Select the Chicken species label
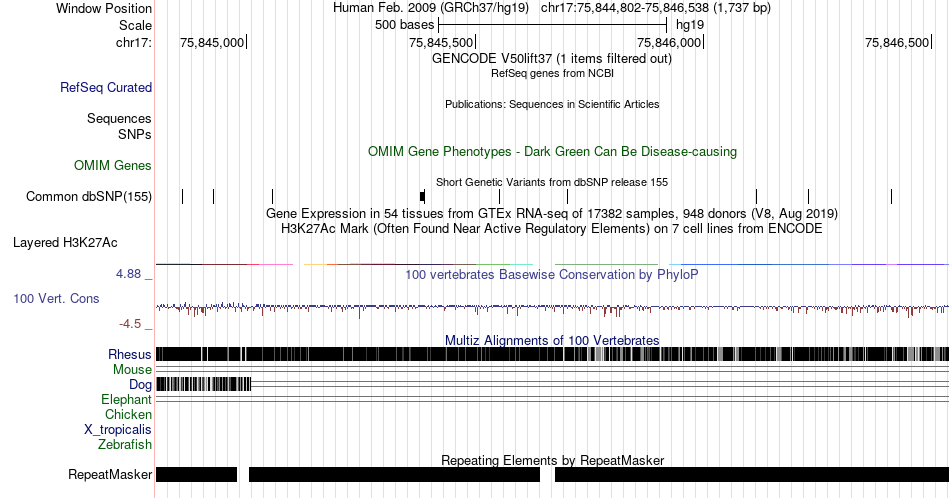Screen dimensions: 950x498 (128, 414)
